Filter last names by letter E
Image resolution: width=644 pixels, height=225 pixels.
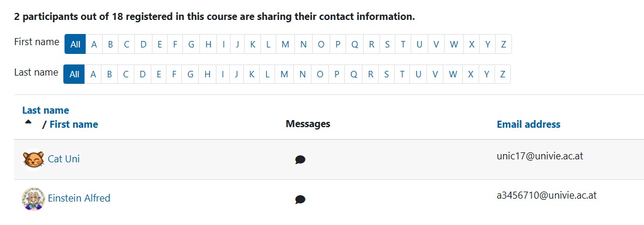pyautogui.click(x=158, y=74)
